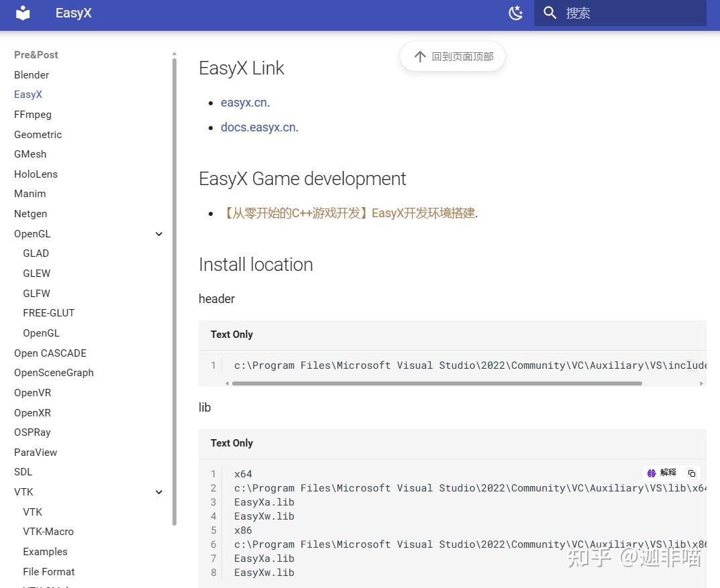Click the EasyX site logo icon
720x588 pixels.
[23, 13]
